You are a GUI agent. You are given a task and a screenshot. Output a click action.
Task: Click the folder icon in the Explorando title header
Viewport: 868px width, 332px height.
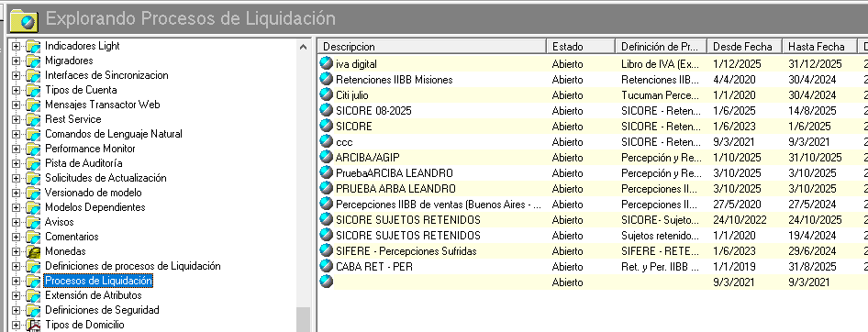pos(24,20)
